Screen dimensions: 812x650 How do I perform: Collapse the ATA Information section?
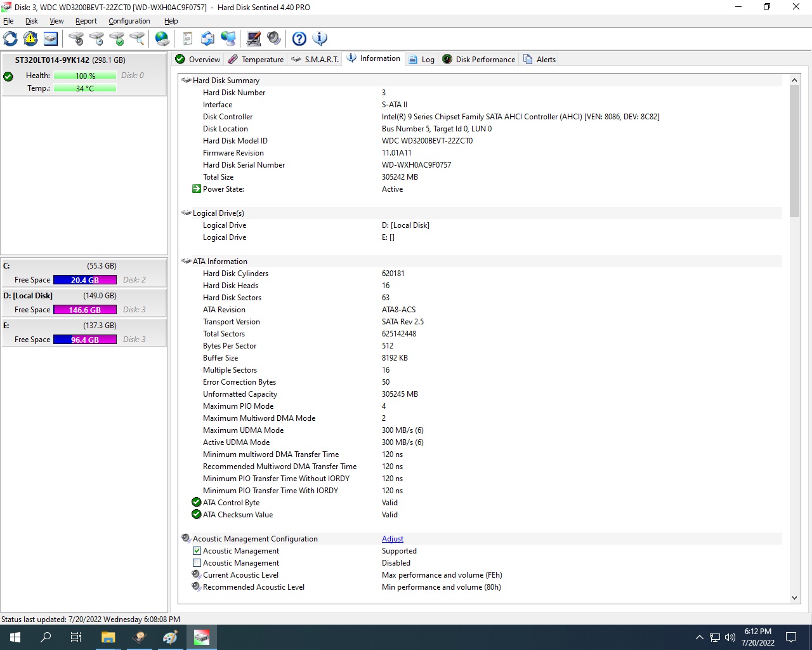[x=187, y=261]
